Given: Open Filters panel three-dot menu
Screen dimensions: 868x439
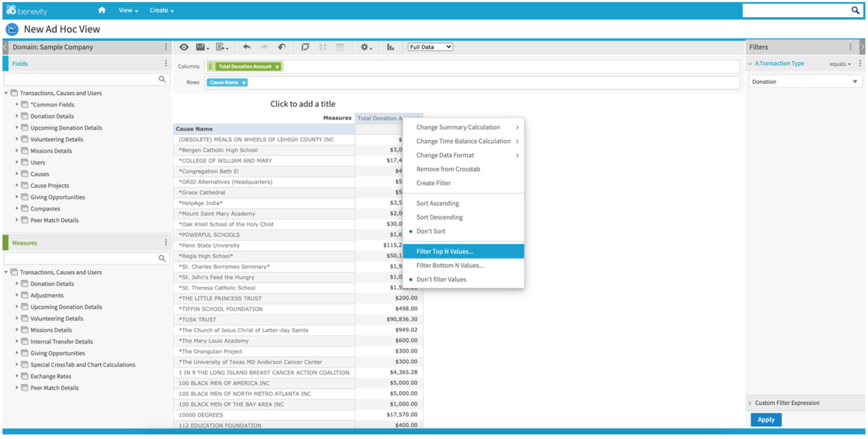Looking at the screenshot, I should click(850, 47).
